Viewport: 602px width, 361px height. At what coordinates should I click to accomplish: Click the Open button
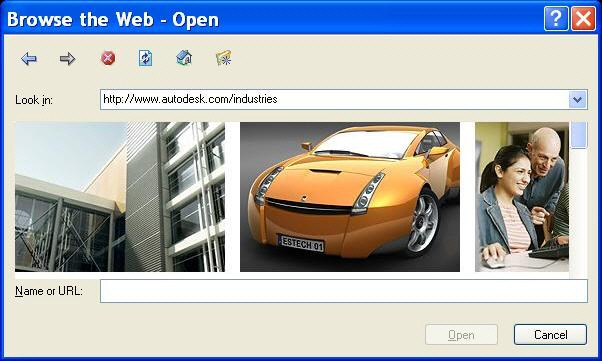461,335
